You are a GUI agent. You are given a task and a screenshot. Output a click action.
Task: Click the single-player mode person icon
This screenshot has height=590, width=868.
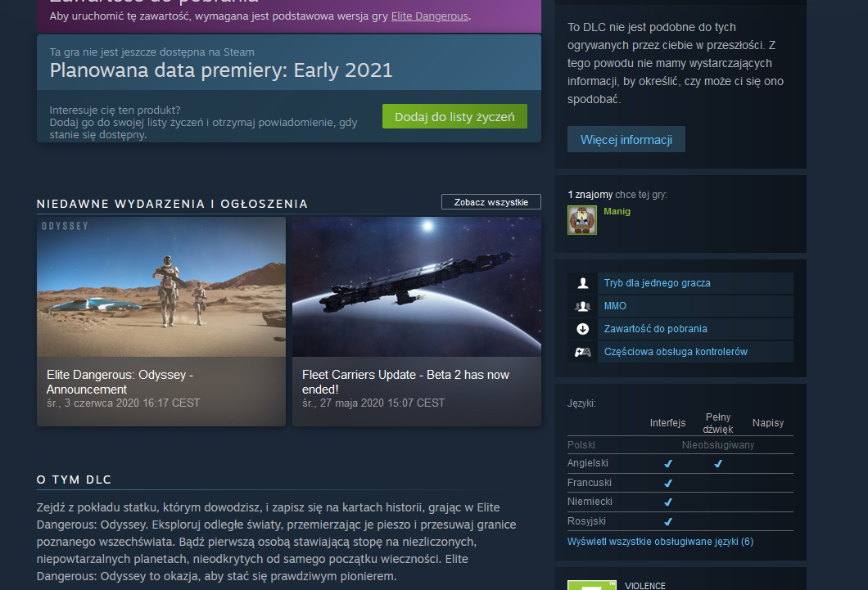tap(582, 283)
